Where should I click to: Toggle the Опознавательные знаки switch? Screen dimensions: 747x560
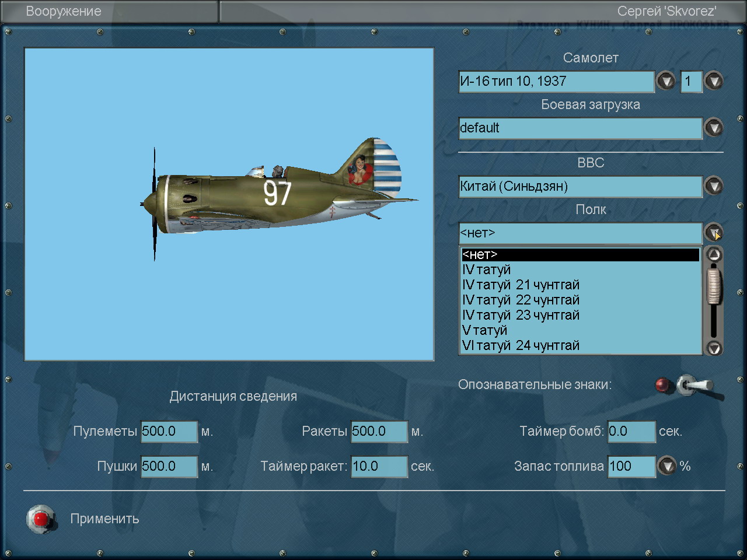click(694, 386)
